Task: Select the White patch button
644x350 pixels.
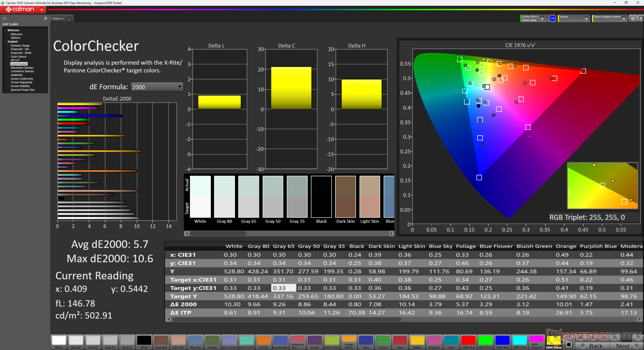Action: (59, 342)
